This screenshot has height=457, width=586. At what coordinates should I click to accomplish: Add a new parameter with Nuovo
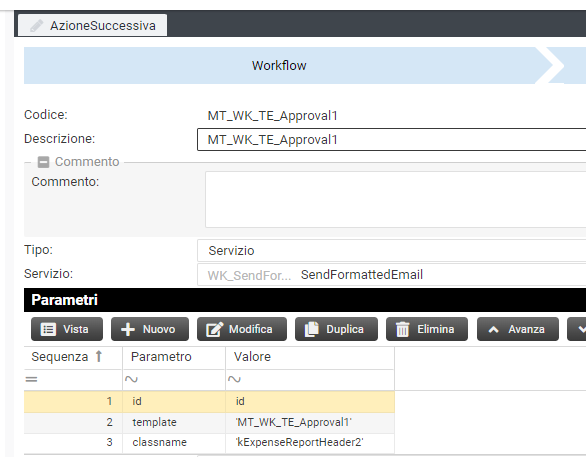tap(149, 329)
